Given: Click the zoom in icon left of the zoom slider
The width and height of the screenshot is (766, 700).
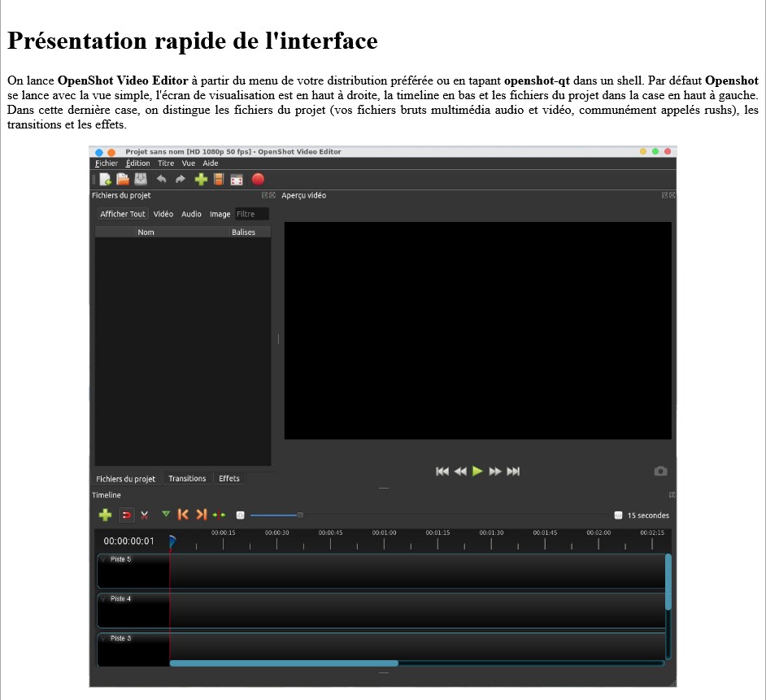Looking at the screenshot, I should [240, 515].
